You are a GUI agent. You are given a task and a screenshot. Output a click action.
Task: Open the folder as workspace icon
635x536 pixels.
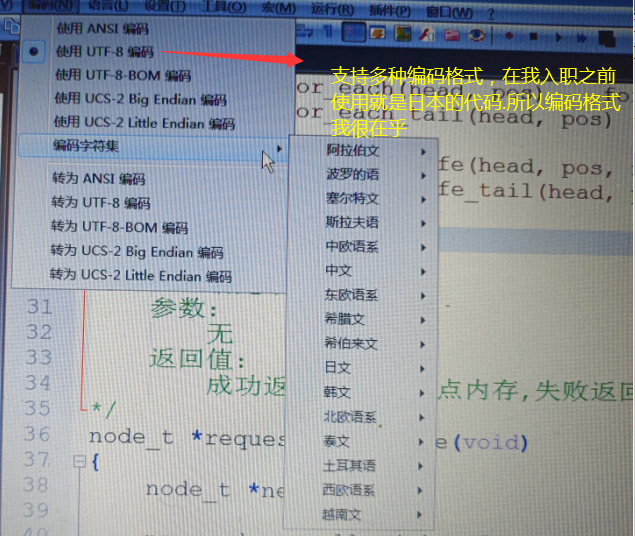point(452,35)
